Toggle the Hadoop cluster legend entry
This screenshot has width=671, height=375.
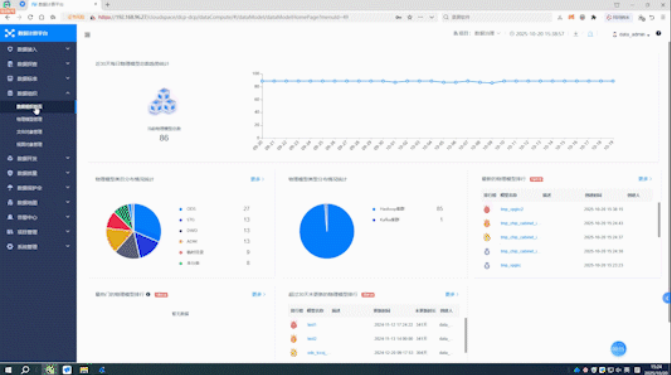coord(388,209)
